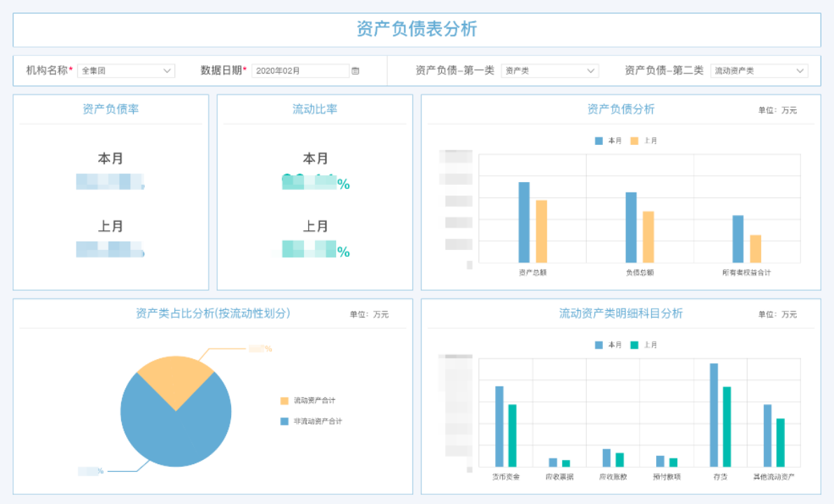Click the 资产负债表分析 page title
The image size is (834, 504).
[417, 29]
